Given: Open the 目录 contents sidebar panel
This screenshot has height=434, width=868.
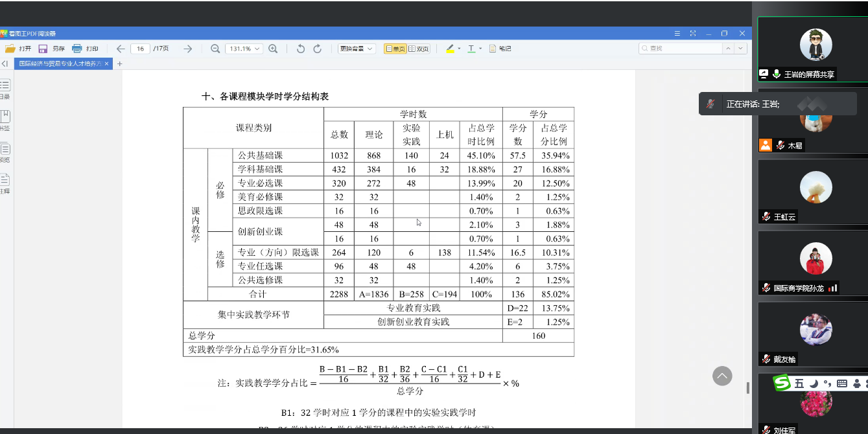Looking at the screenshot, I should click(5, 89).
